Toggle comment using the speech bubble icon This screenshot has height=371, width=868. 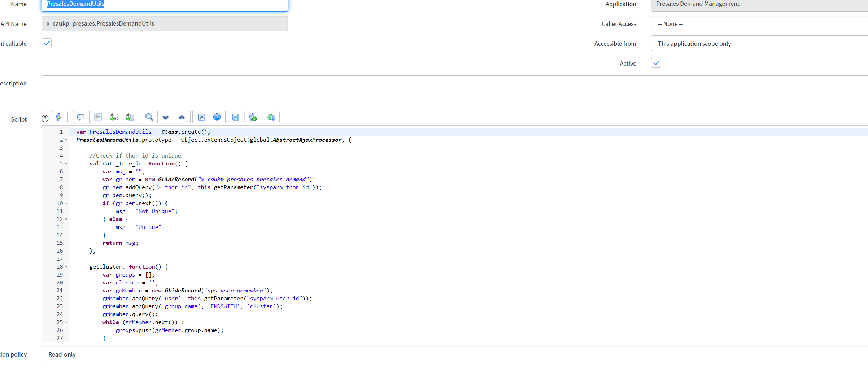[81, 117]
